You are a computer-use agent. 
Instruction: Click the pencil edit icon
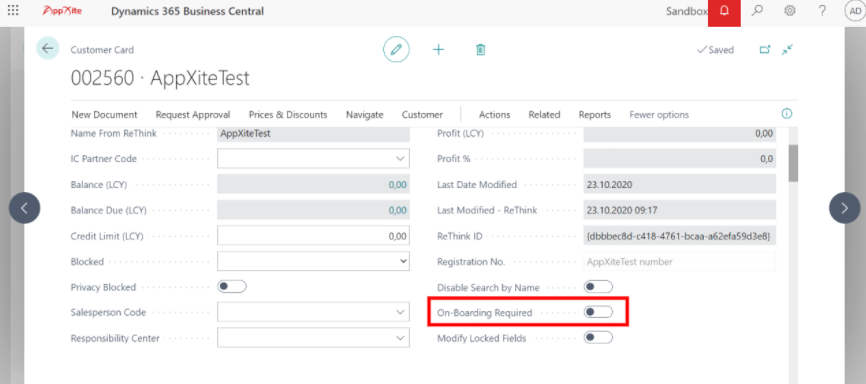coord(396,50)
